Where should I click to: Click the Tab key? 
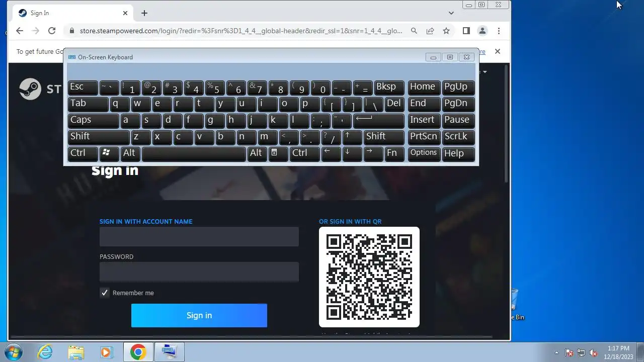tap(88, 104)
